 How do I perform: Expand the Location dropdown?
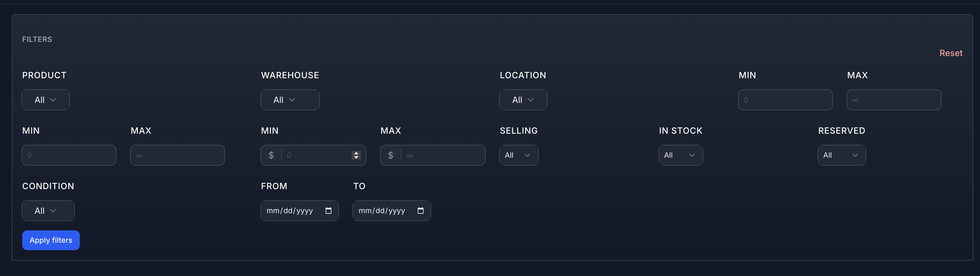(523, 100)
